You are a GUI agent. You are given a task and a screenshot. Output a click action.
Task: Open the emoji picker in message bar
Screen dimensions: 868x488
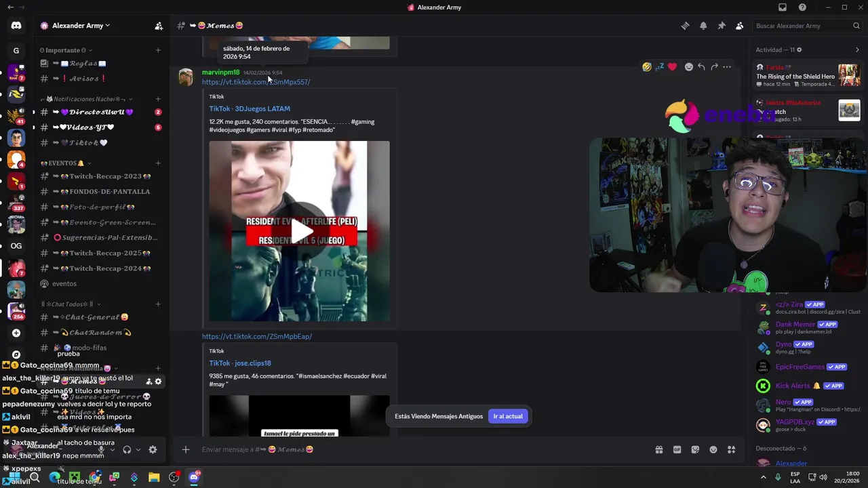click(713, 449)
